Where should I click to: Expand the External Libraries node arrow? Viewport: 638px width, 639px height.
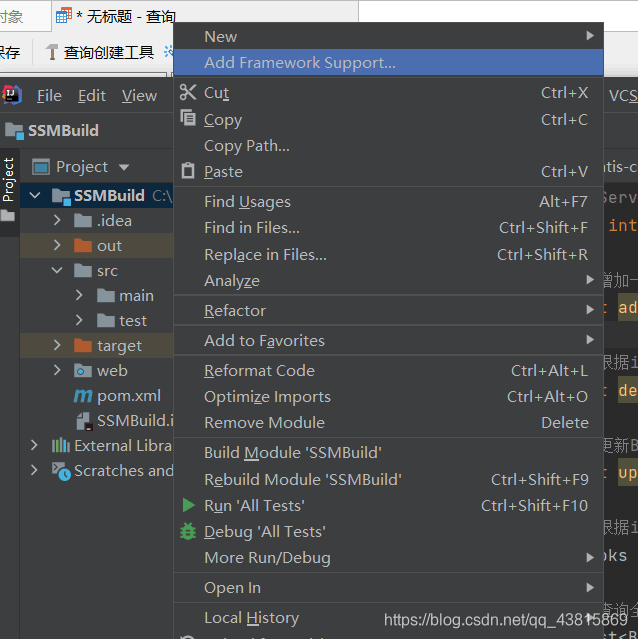(35, 445)
